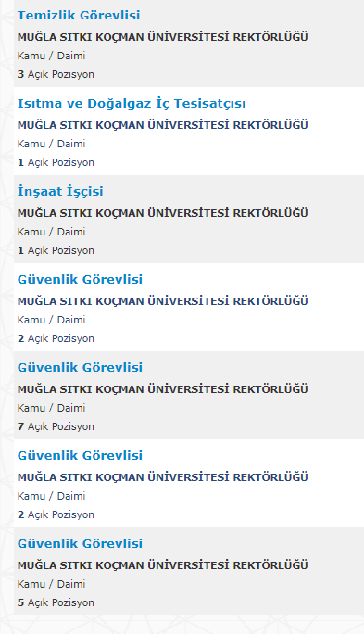Click '1 Açık Pozisyon' under İnşaat İşçisi
364x634 pixels.
[56, 250]
